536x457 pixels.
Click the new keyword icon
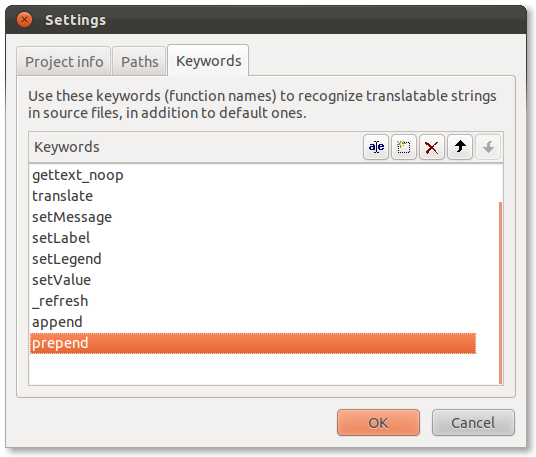coord(404,147)
